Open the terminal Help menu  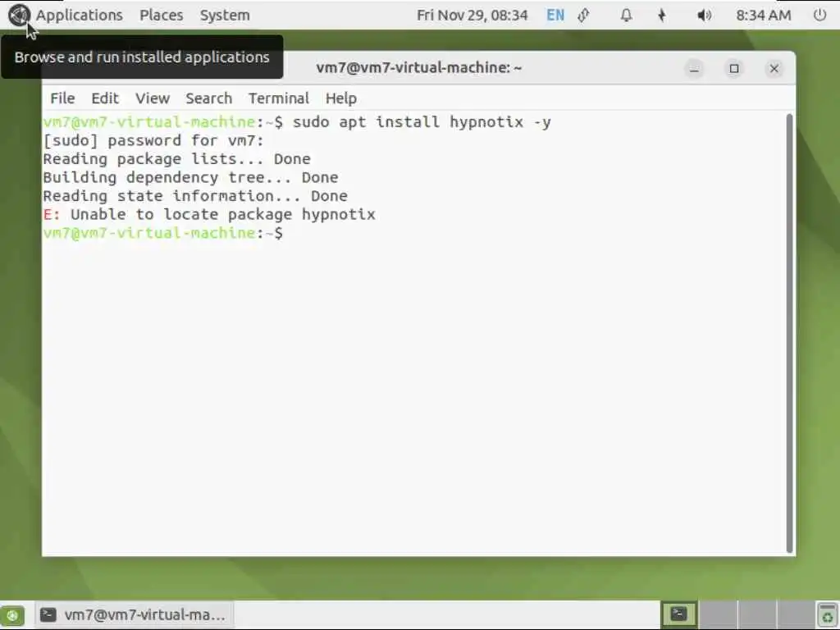pos(340,98)
